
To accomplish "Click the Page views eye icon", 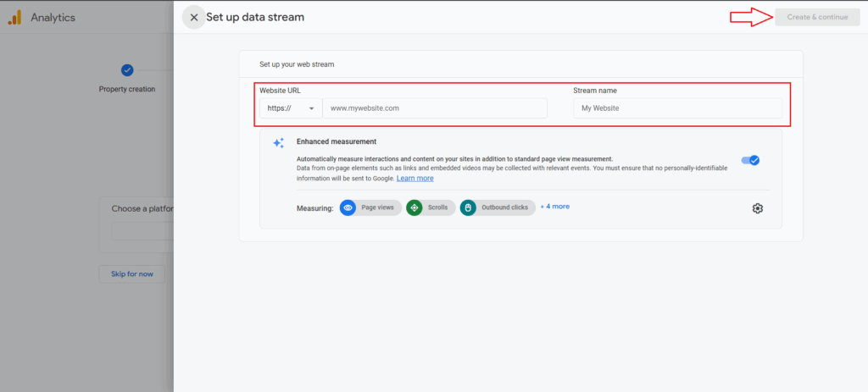I will pos(348,207).
